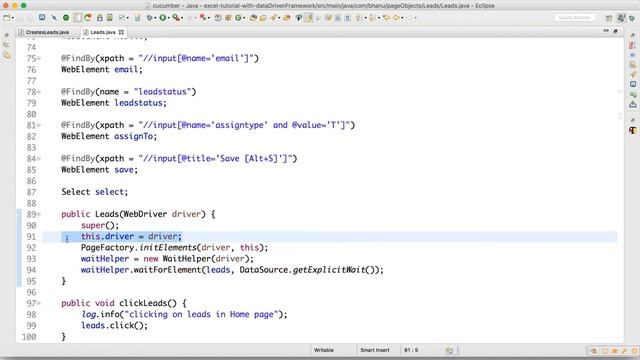Collapse the @FindBy block at line 78
This screenshot has width=640, height=360.
coord(39,92)
